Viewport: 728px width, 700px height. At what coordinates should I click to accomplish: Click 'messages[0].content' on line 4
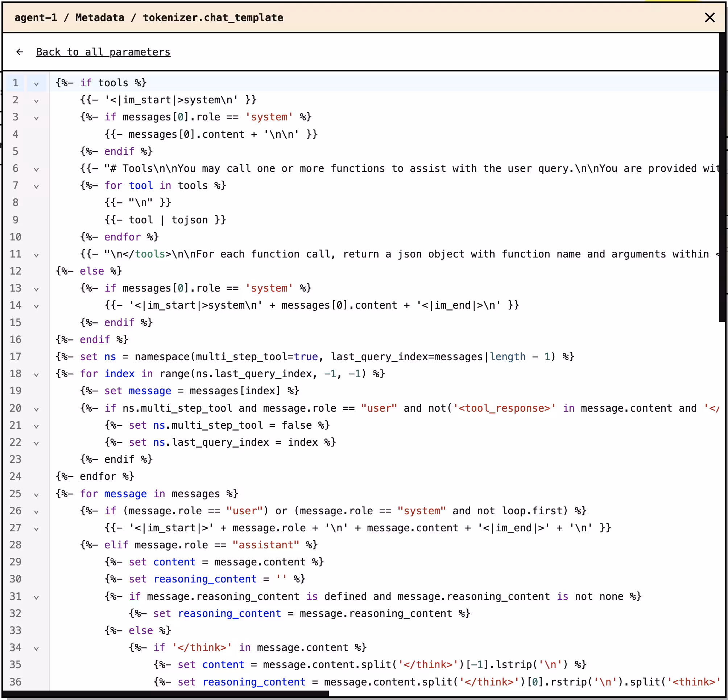pos(186,135)
